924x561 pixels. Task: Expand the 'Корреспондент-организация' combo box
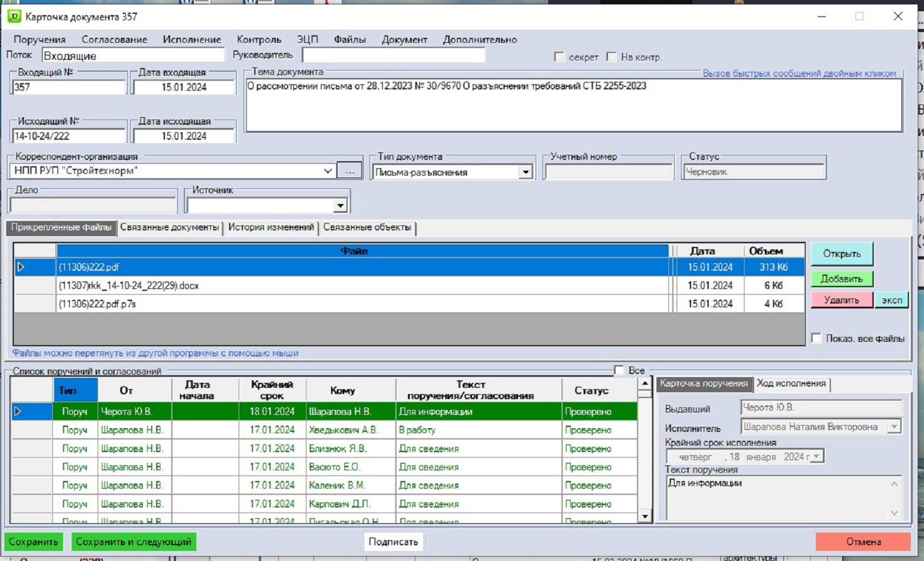327,171
